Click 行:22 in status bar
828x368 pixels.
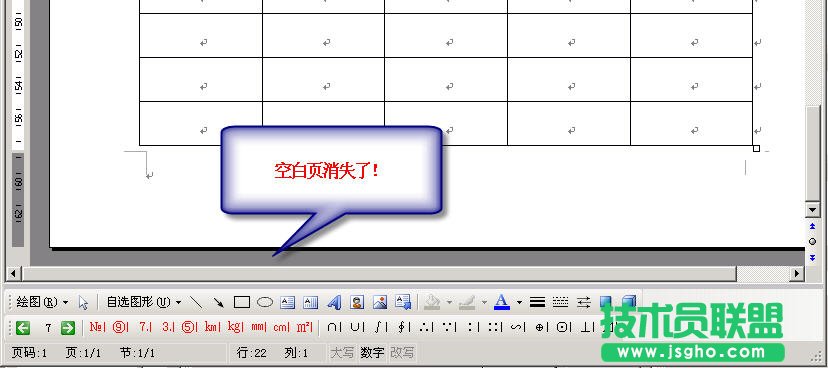252,353
